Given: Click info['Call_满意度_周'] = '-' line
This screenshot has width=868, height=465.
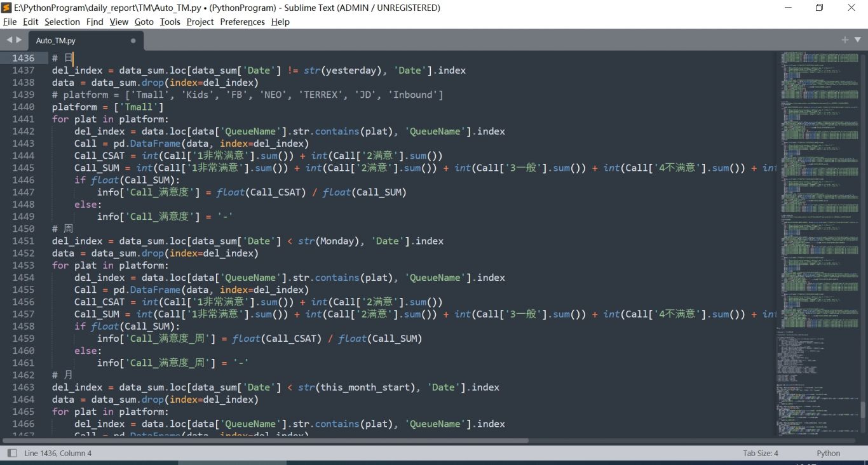Looking at the screenshot, I should (x=173, y=363).
